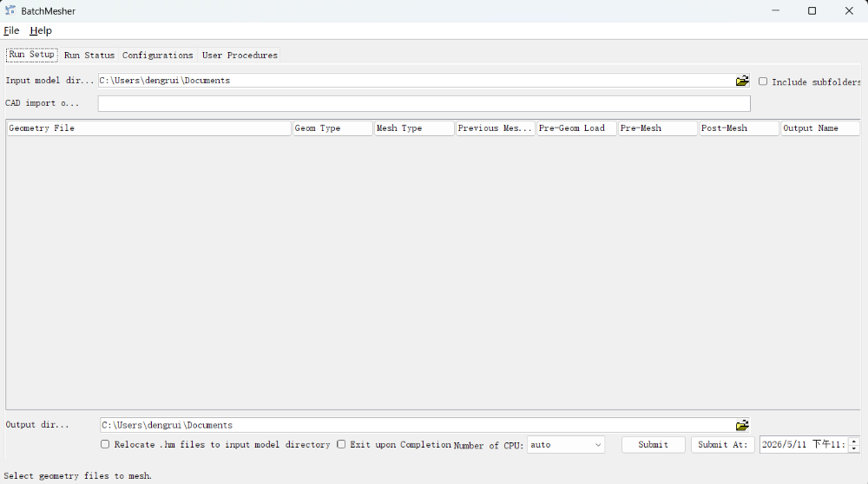868x484 pixels.
Task: Open the Help menu
Action: point(41,30)
